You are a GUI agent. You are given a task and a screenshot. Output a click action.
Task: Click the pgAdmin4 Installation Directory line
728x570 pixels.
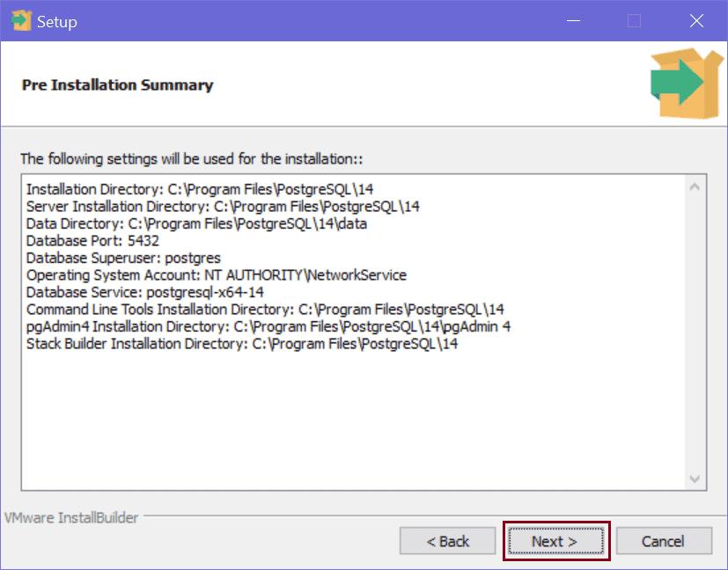[268, 326]
